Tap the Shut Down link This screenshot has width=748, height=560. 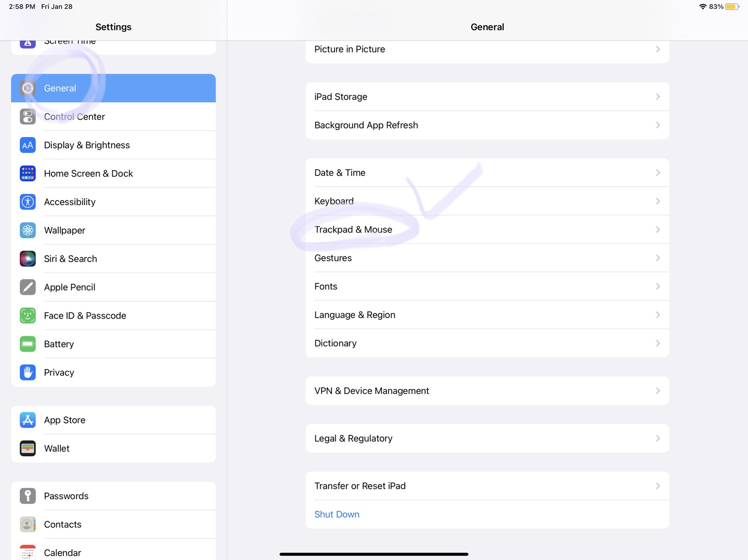pos(337,514)
